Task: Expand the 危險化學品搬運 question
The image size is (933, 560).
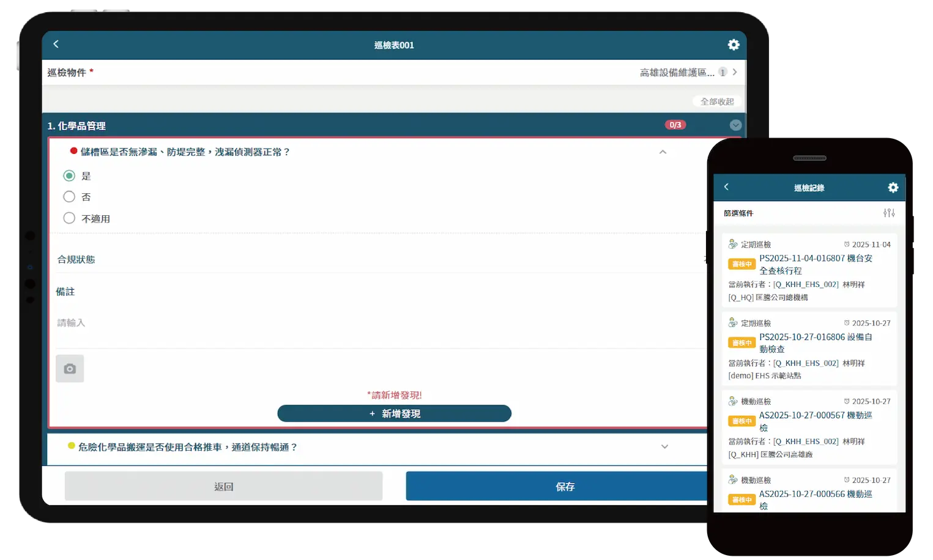Action: point(664,447)
